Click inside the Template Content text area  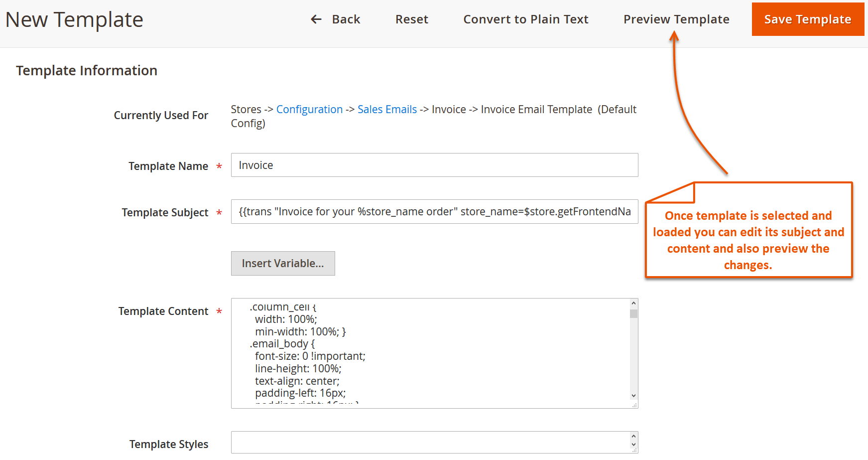click(x=428, y=353)
